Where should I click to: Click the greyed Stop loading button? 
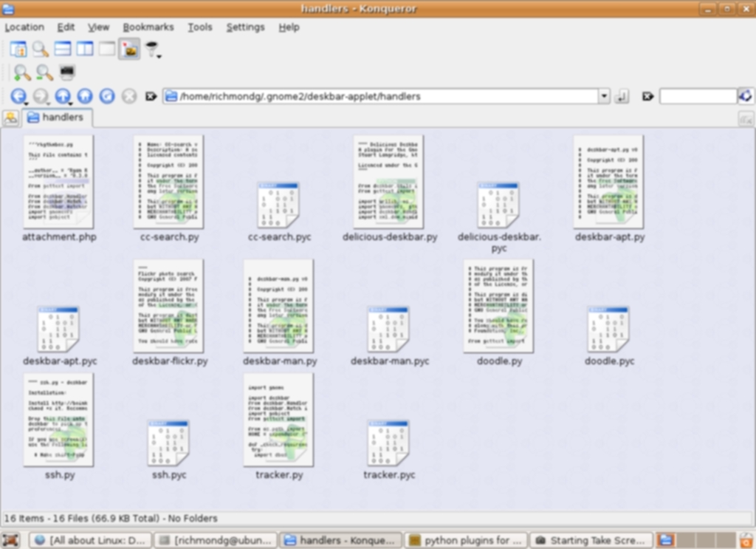point(129,96)
